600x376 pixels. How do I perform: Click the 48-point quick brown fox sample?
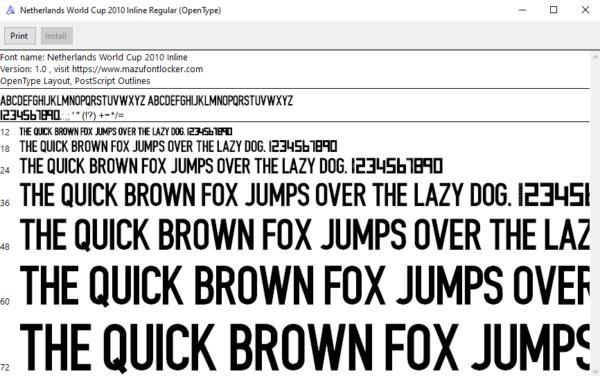pos(305,234)
